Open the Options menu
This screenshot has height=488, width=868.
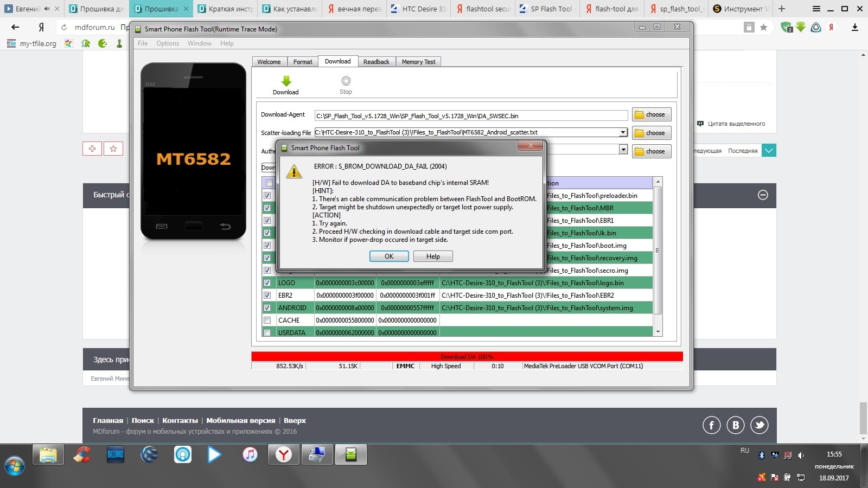(167, 43)
